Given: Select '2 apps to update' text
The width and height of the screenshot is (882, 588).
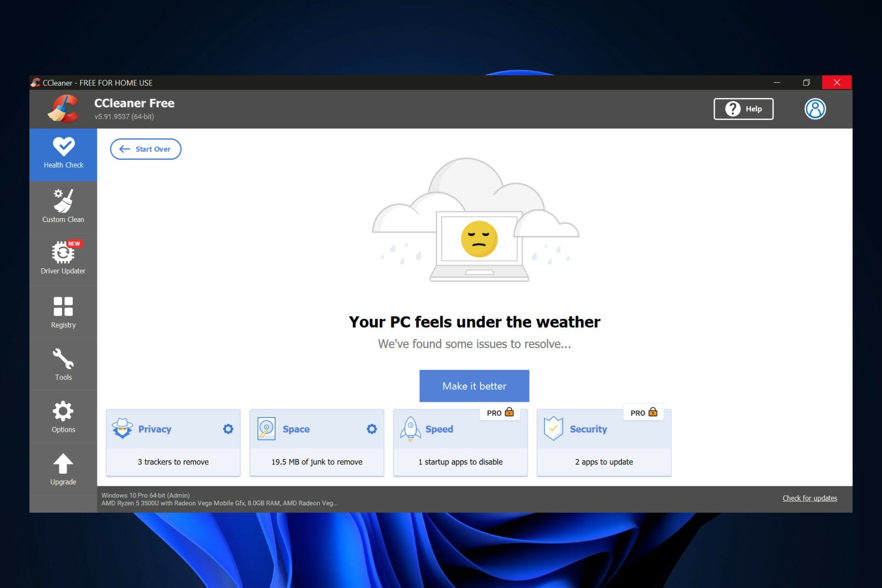Looking at the screenshot, I should (604, 462).
